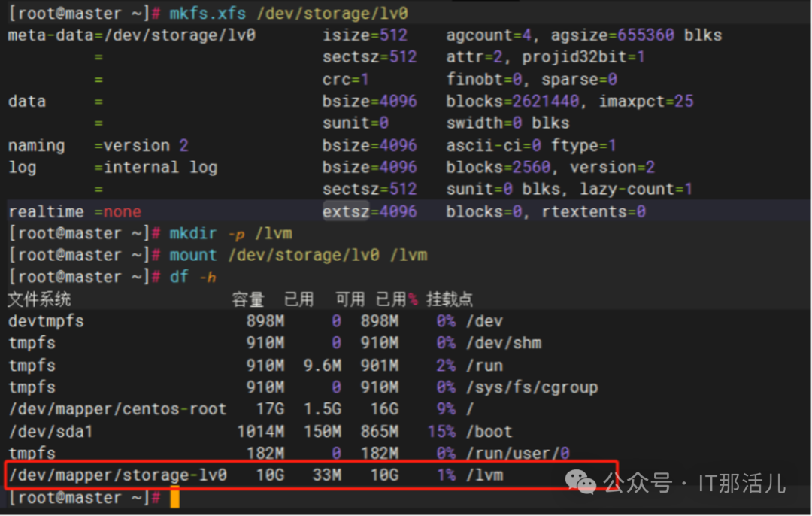
Task: Click agsize=655360 blks text
Action: click(636, 35)
